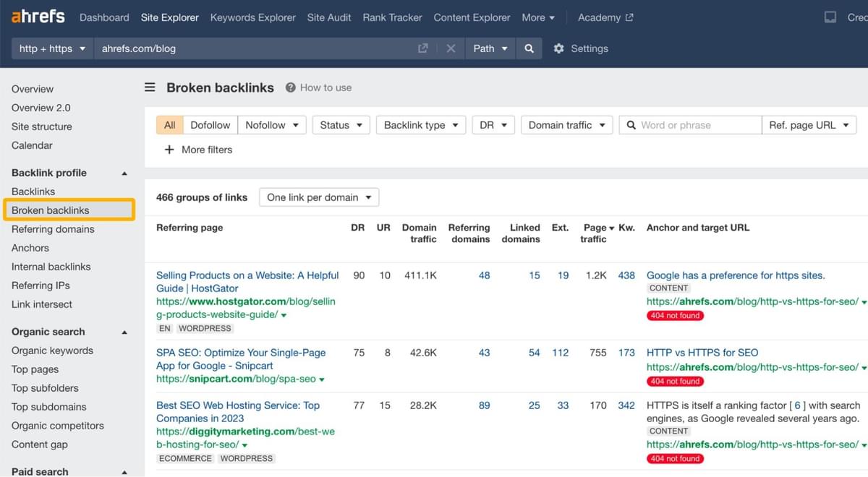Expand the diggitymarketing referring page URL arrow
The image size is (868, 477).
[x=244, y=445]
